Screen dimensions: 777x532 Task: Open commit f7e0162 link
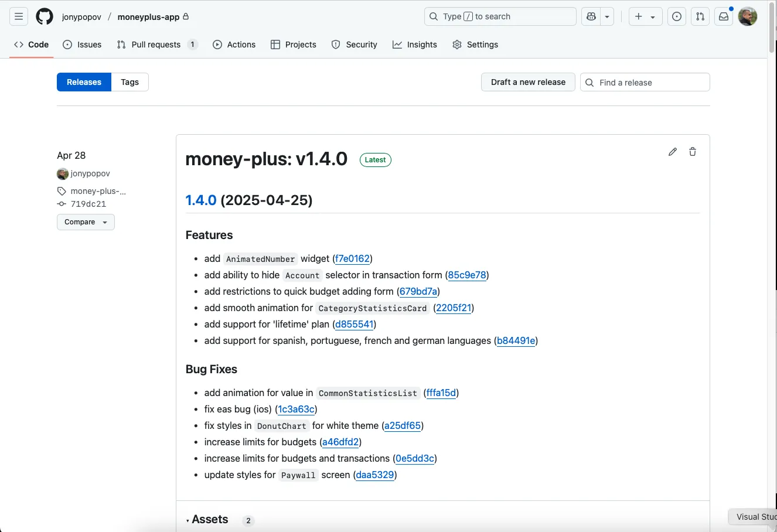(353, 258)
